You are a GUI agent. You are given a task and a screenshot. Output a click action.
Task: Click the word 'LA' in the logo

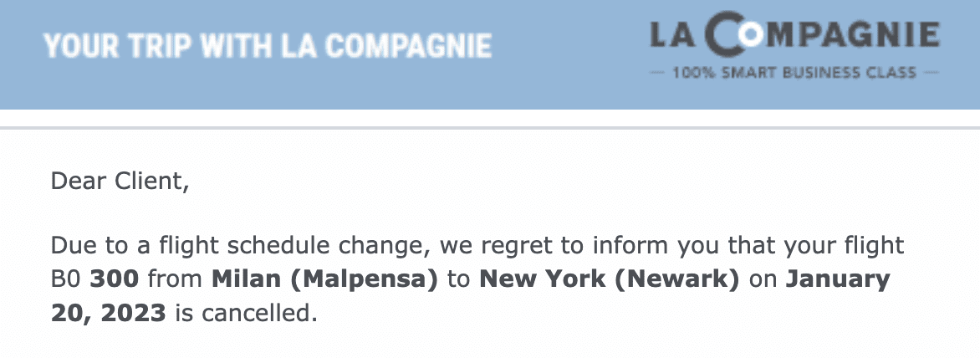click(x=672, y=36)
